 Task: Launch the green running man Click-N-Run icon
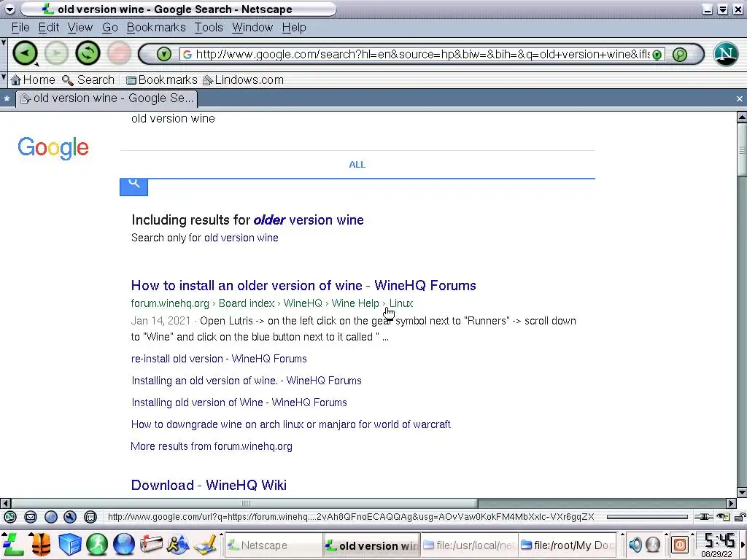pos(97,544)
